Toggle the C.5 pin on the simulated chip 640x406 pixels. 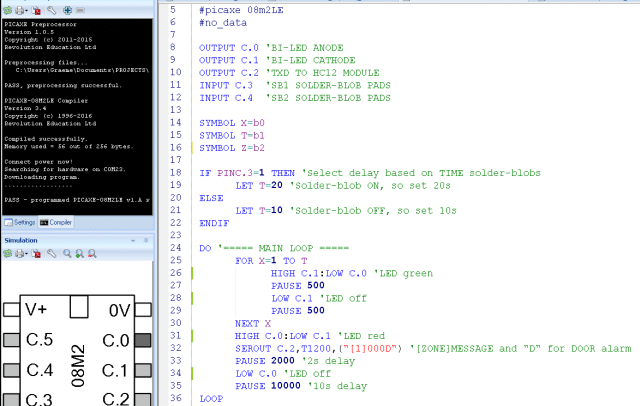(x=9, y=340)
